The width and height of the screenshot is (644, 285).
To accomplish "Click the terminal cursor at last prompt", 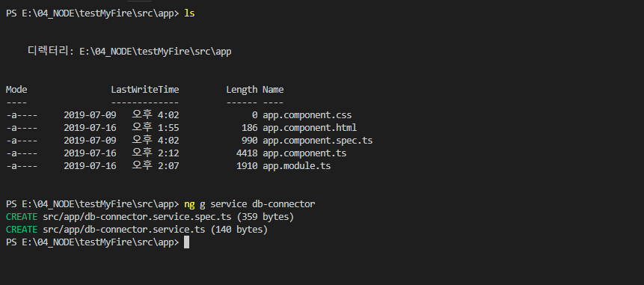I will coord(186,242).
